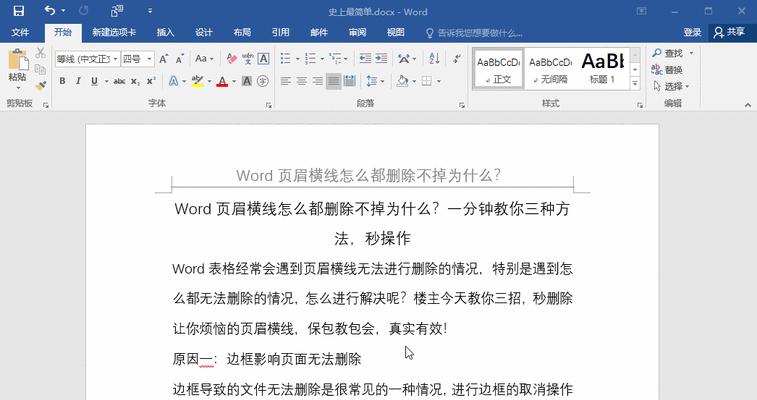Decrease paragraph indent
This screenshot has height=400, width=757.
click(x=365, y=59)
